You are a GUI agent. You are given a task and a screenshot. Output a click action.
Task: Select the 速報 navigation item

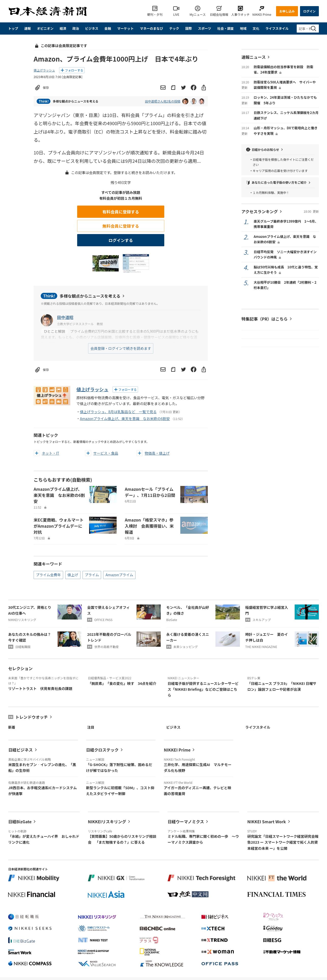[28, 28]
